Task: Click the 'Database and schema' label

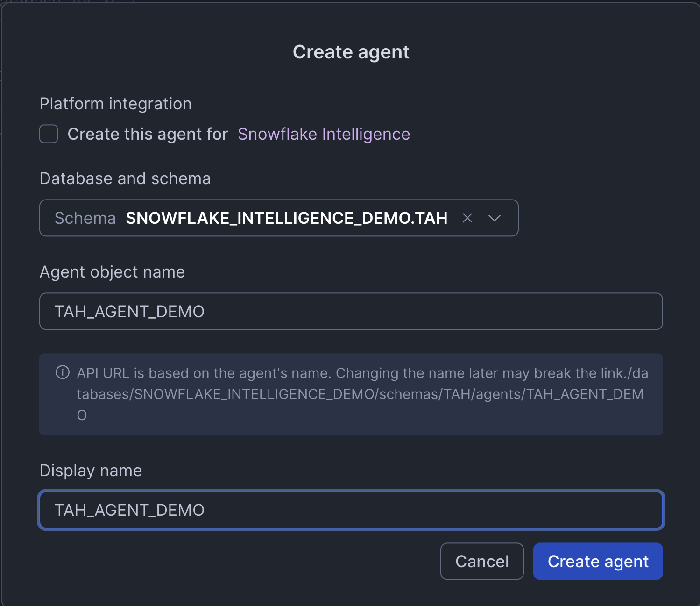Action: 125,178
